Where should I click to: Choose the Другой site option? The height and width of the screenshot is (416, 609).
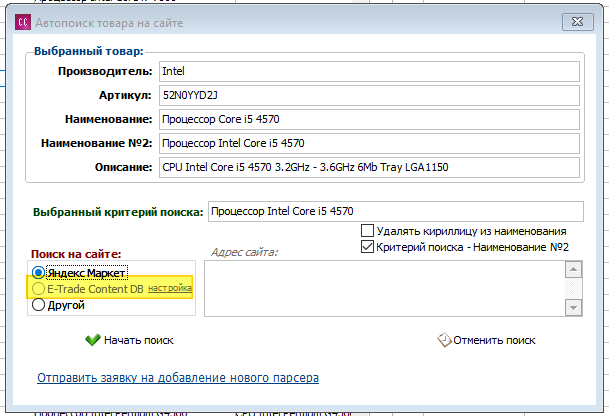pos(38,305)
